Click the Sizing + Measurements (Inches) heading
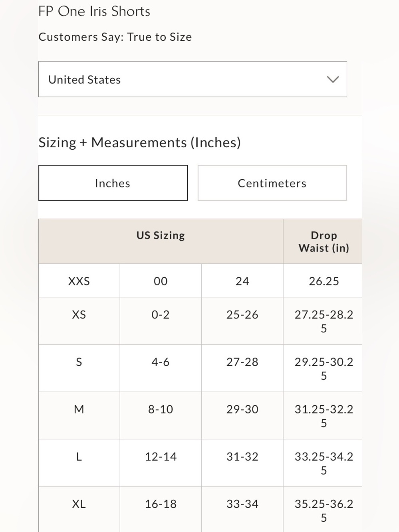This screenshot has width=399, height=532. [139, 142]
